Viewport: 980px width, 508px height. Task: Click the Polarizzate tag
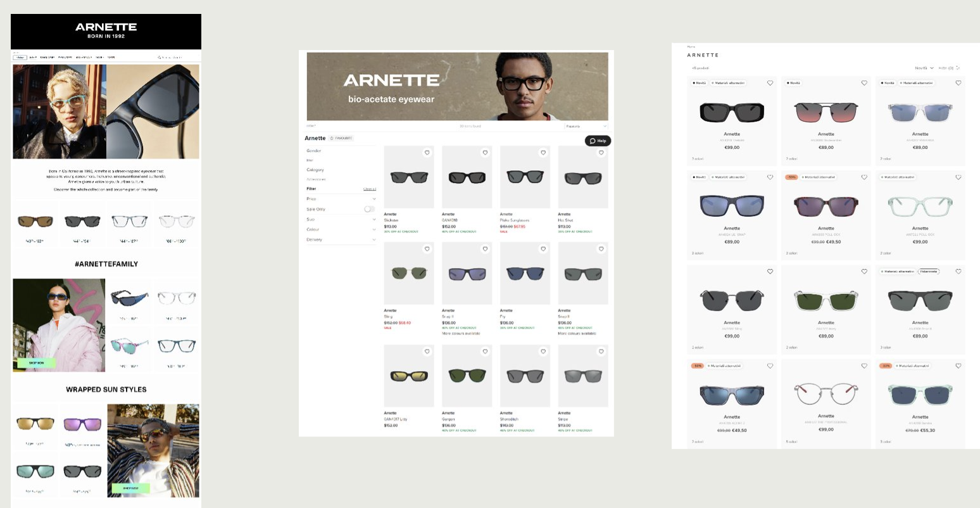click(x=929, y=271)
